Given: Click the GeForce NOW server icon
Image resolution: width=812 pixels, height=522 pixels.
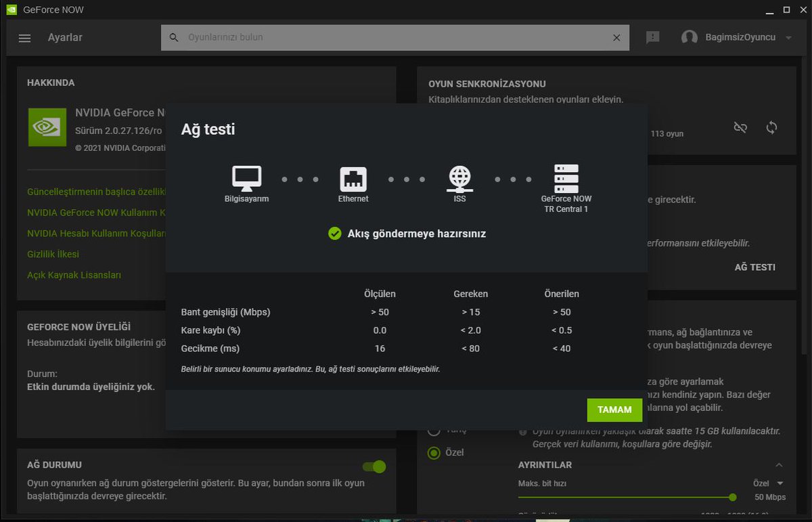Looking at the screenshot, I should coord(566,179).
